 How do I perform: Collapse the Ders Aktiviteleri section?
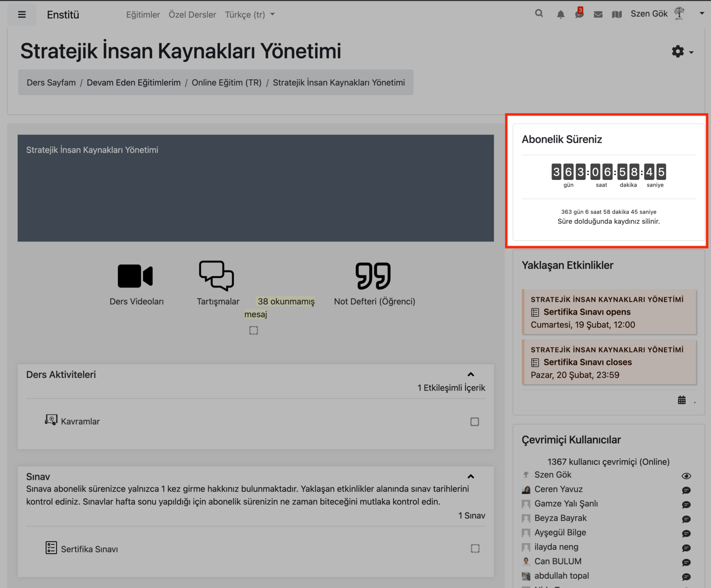pos(471,375)
